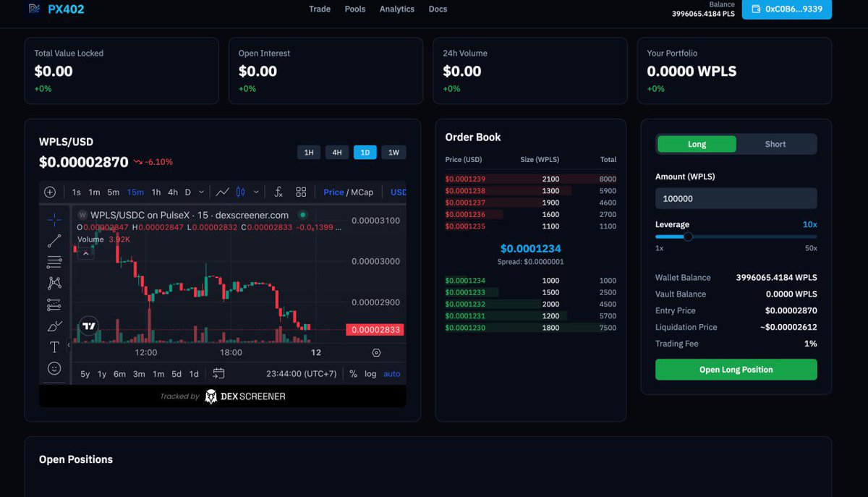Open the candle style dropdown

click(255, 192)
